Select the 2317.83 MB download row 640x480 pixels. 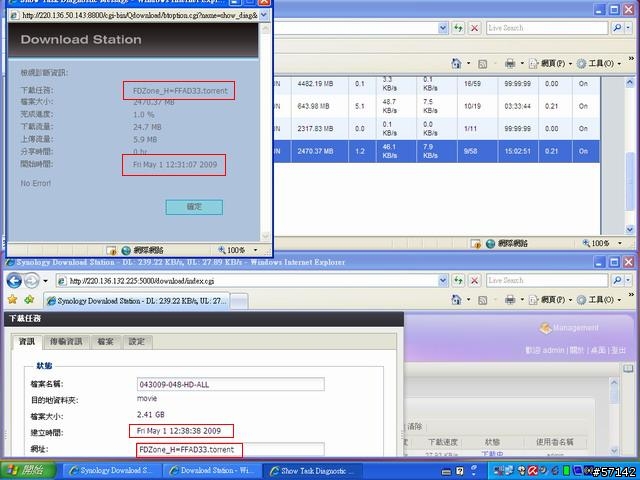[x=437, y=129]
